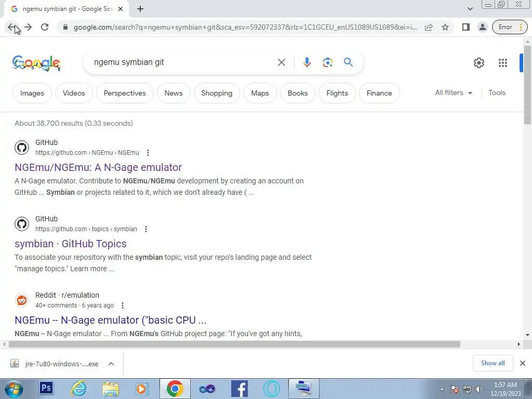Go back using the browser back arrow
Viewport: 532px width, 399px height.
11,27
